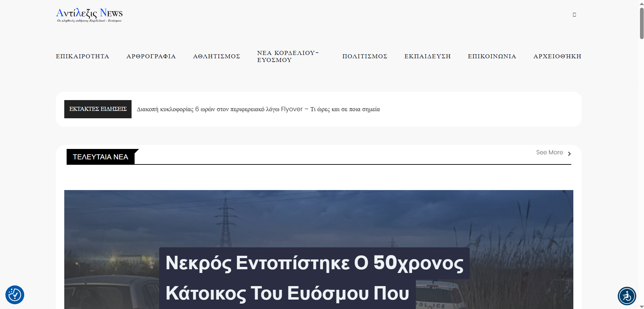The image size is (644, 309).
Task: Open the Flyover traffic breaking news headline
Action: pyautogui.click(x=258, y=109)
